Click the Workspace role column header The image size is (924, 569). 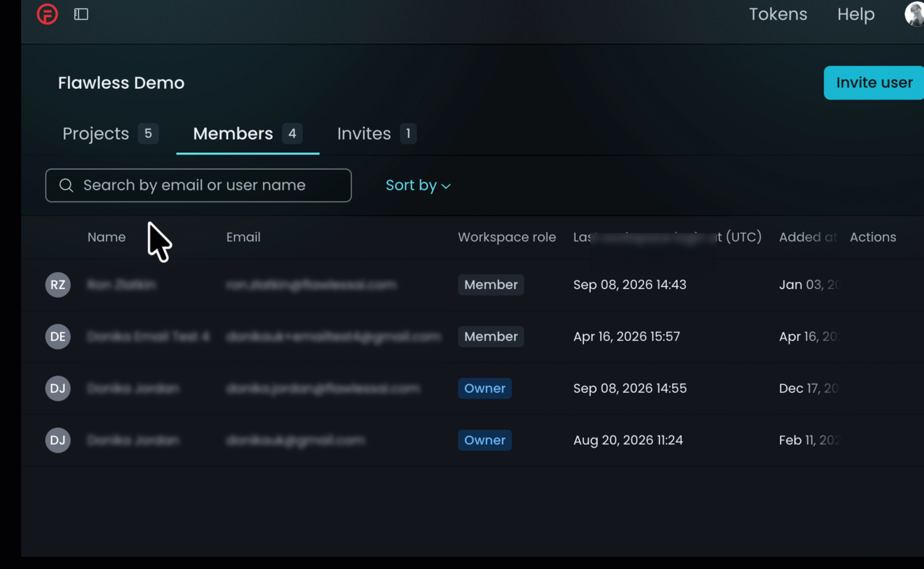(x=507, y=237)
